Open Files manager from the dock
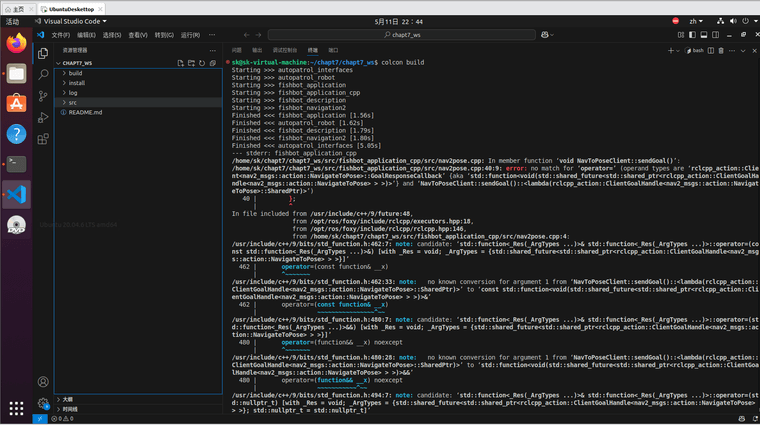Screen dimensions: 760x425 (16, 74)
